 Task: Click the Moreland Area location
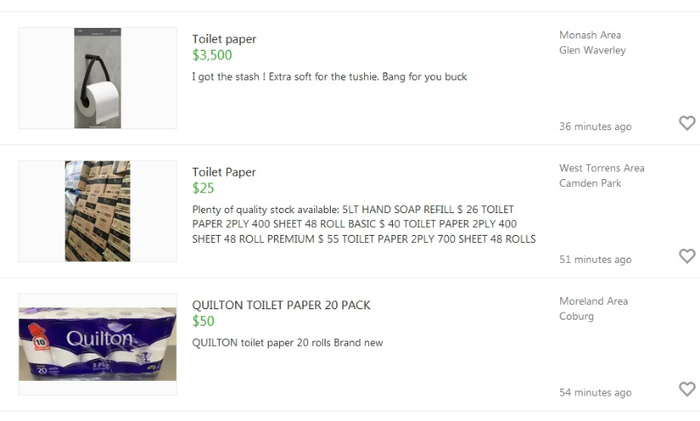[x=594, y=301]
